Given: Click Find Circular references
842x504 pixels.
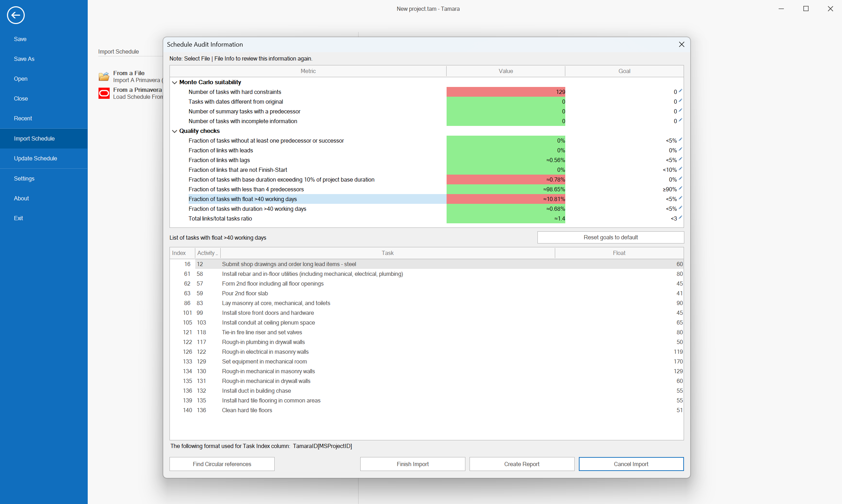Looking at the screenshot, I should tap(222, 464).
